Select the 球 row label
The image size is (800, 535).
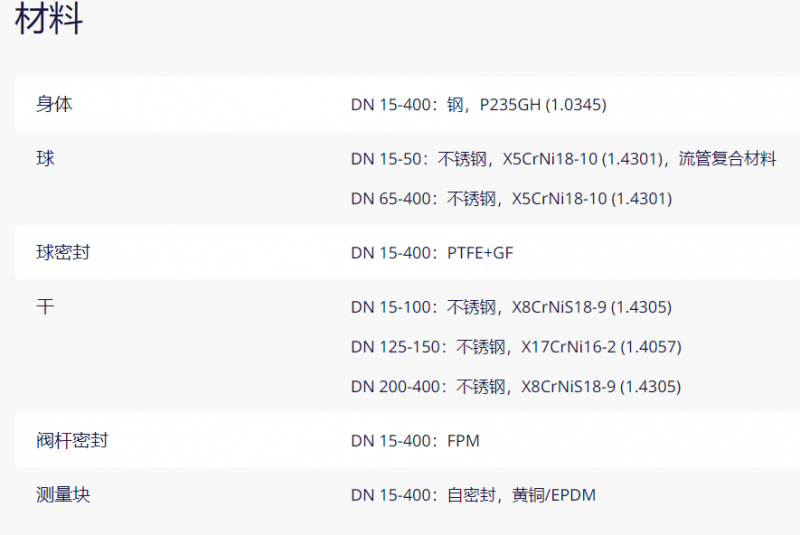(45, 158)
